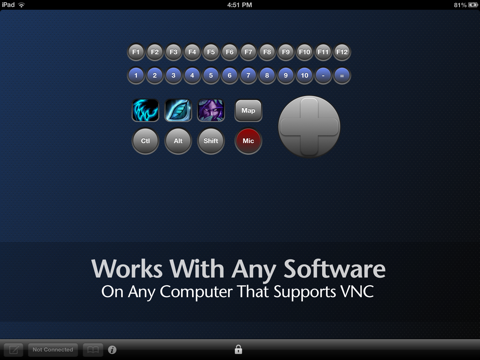Tap blue number 2 button
The height and width of the screenshot is (360, 480).
tap(154, 75)
